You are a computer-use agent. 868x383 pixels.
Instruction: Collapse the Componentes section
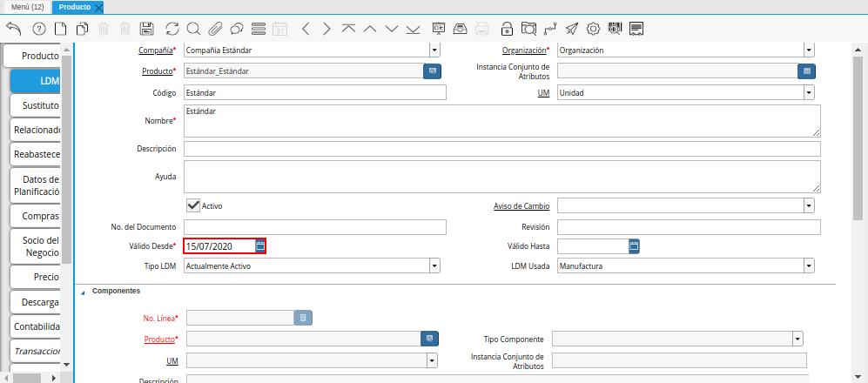pyautogui.click(x=84, y=292)
